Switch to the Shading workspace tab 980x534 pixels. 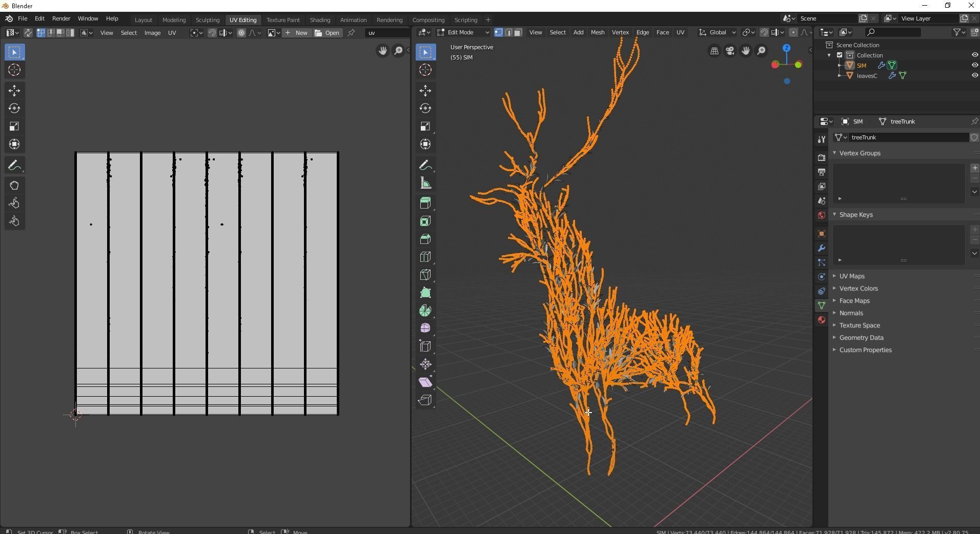[x=320, y=20]
